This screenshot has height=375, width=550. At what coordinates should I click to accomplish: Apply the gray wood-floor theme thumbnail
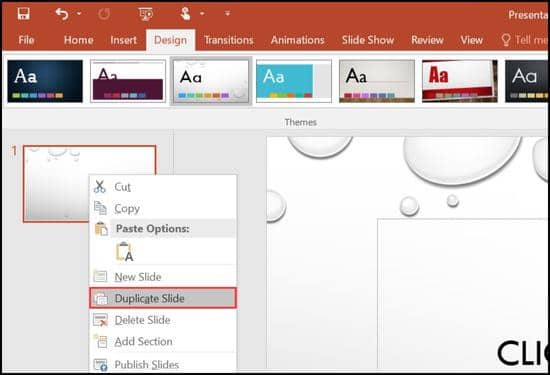[377, 81]
